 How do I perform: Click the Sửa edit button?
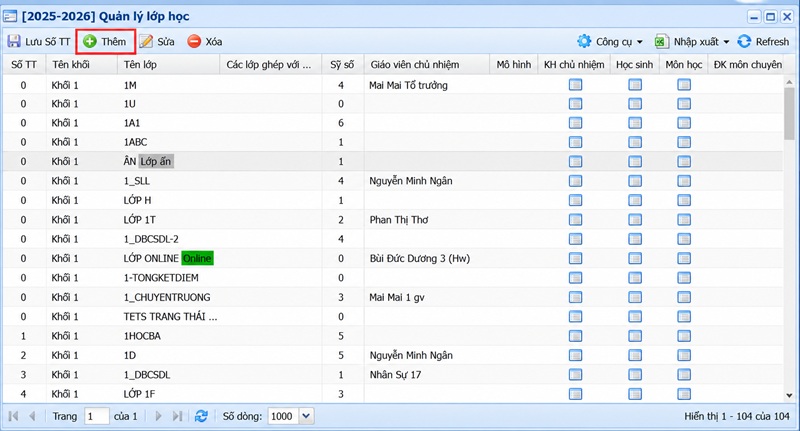click(x=157, y=42)
